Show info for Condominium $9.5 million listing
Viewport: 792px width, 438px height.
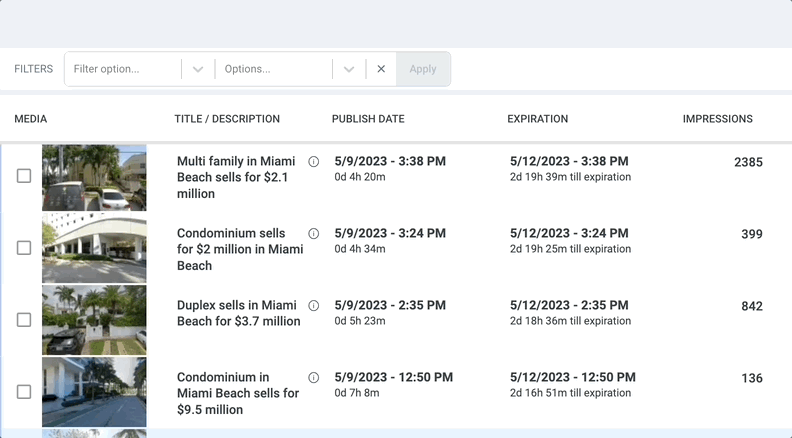pyautogui.click(x=314, y=378)
